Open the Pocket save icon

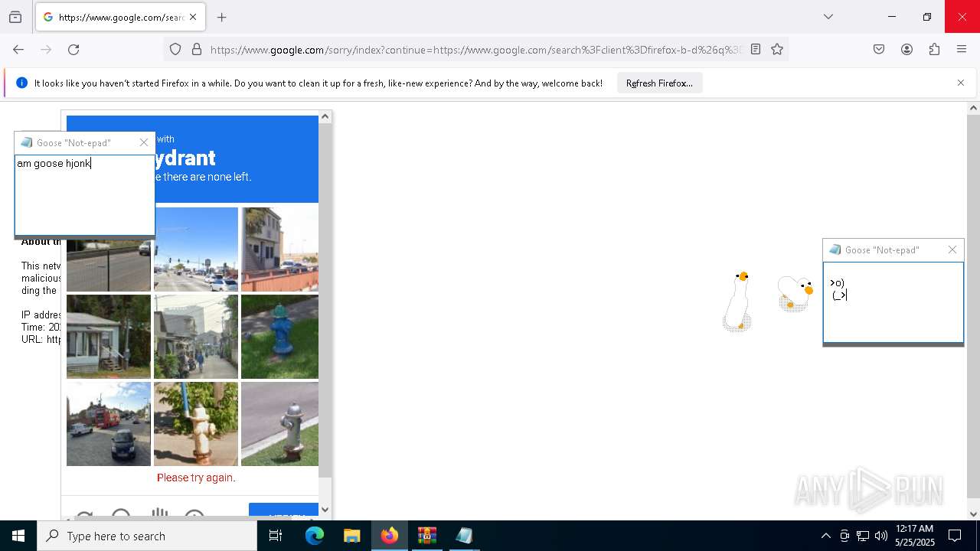(879, 49)
